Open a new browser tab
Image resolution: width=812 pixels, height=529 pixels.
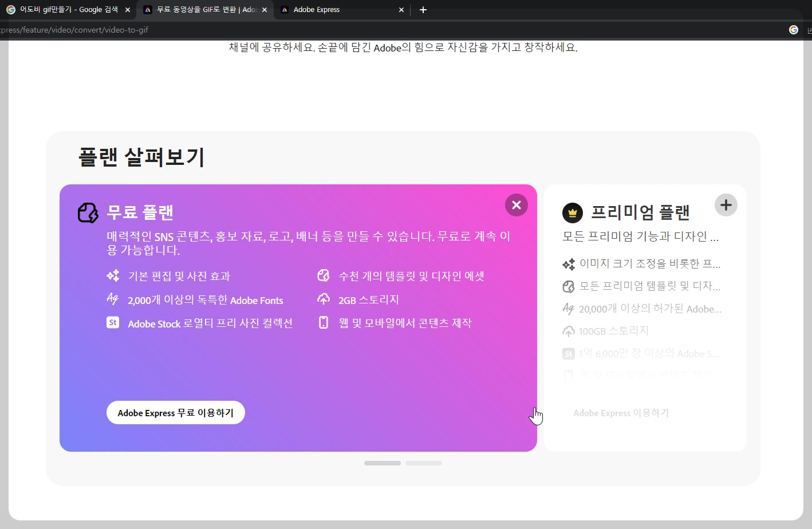point(423,10)
